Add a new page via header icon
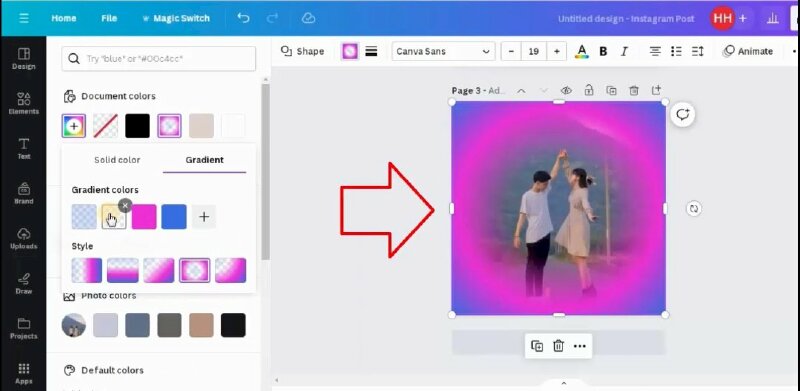This screenshot has width=800, height=391. (x=656, y=90)
